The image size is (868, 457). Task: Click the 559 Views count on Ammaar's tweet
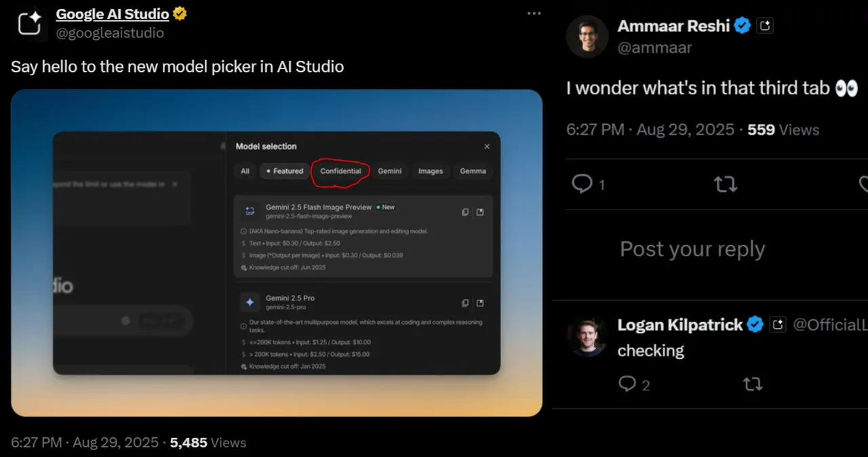coord(783,130)
